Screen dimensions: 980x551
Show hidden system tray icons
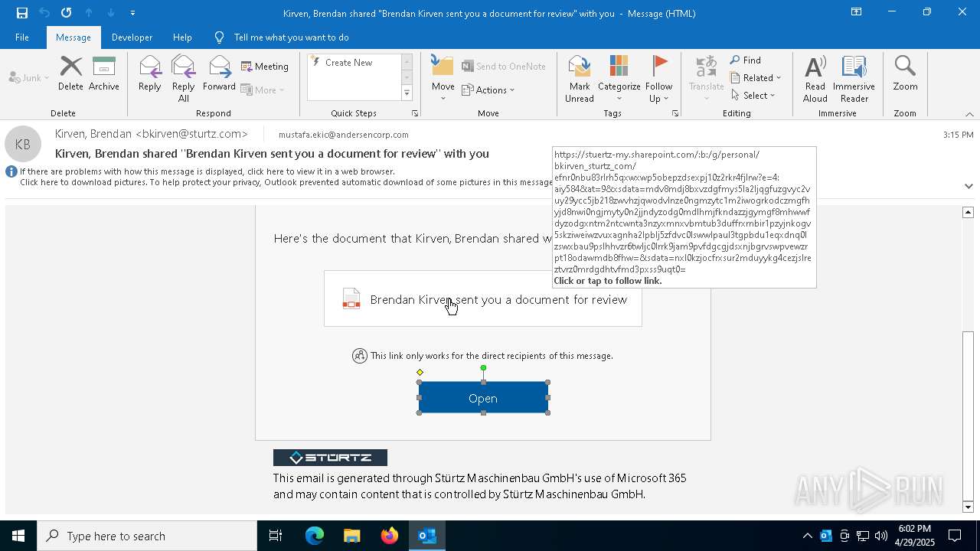(807, 536)
